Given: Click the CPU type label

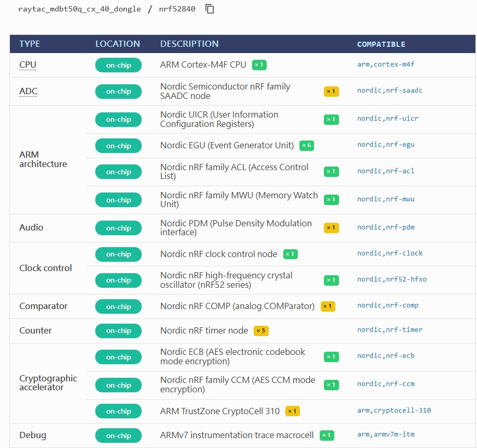Looking at the screenshot, I should pos(28,65).
